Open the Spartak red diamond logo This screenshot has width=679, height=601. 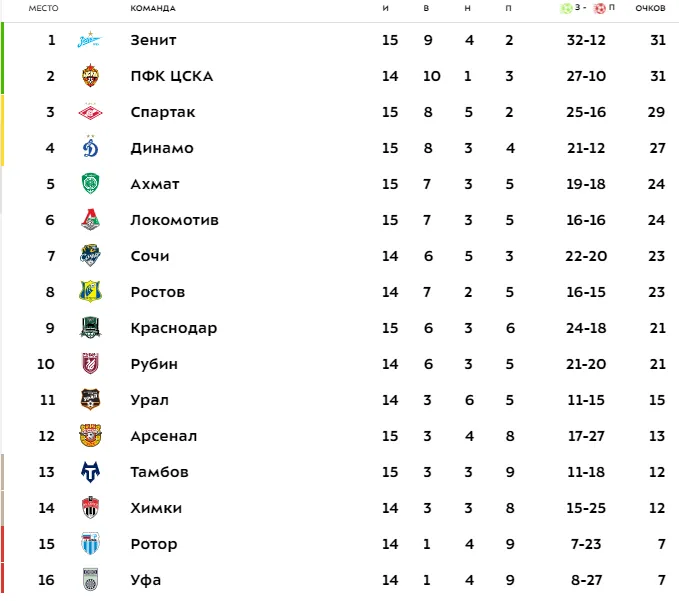pyautogui.click(x=90, y=112)
